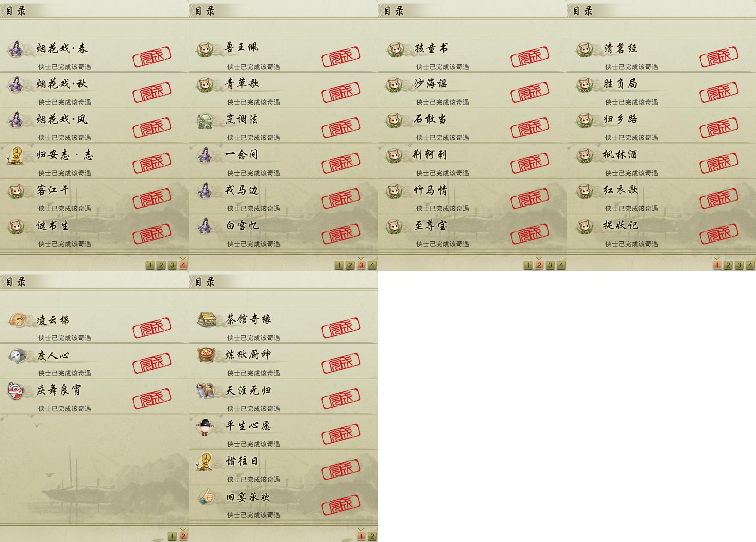Click the golden Buddha icon beside 归安志·志

click(x=16, y=155)
